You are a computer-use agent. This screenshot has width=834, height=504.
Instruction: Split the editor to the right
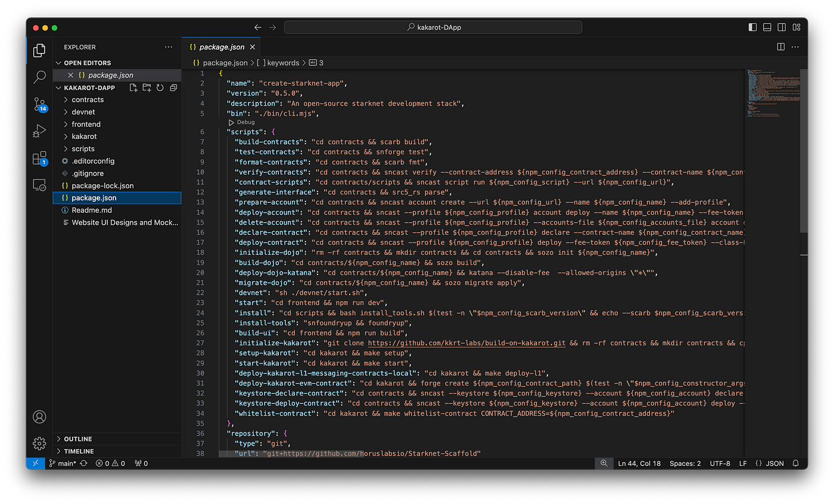click(781, 46)
